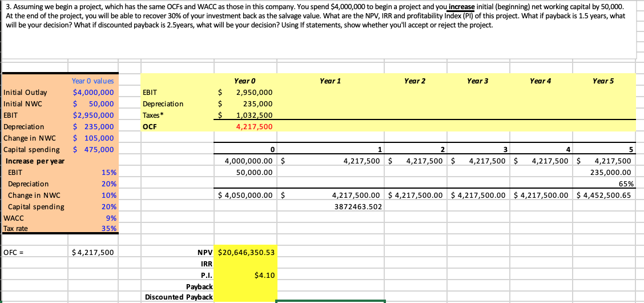Image resolution: width=644 pixels, height=303 pixels.
Task: Select the empty yellow IRR value cell
Action: [x=245, y=264]
